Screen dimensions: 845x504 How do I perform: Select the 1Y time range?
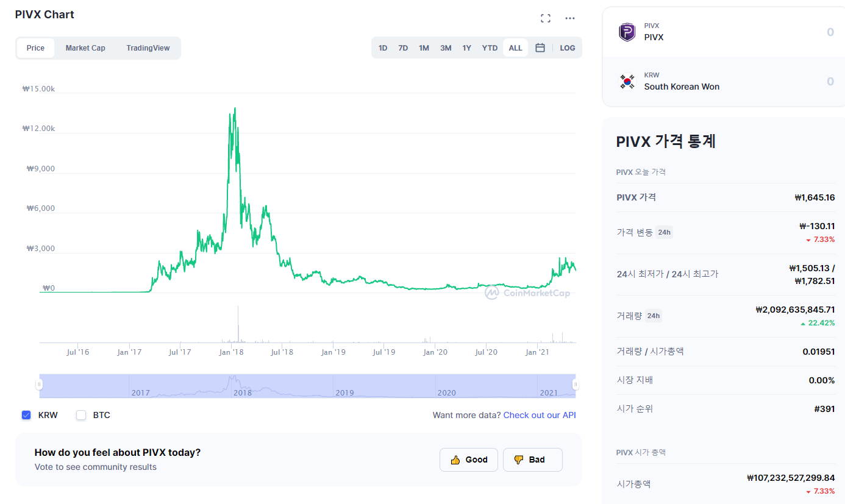click(466, 48)
